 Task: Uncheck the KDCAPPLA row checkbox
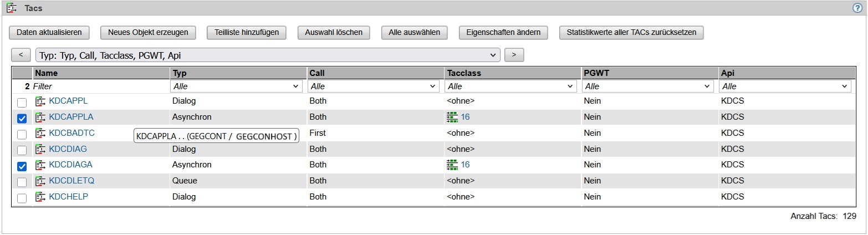(x=22, y=118)
